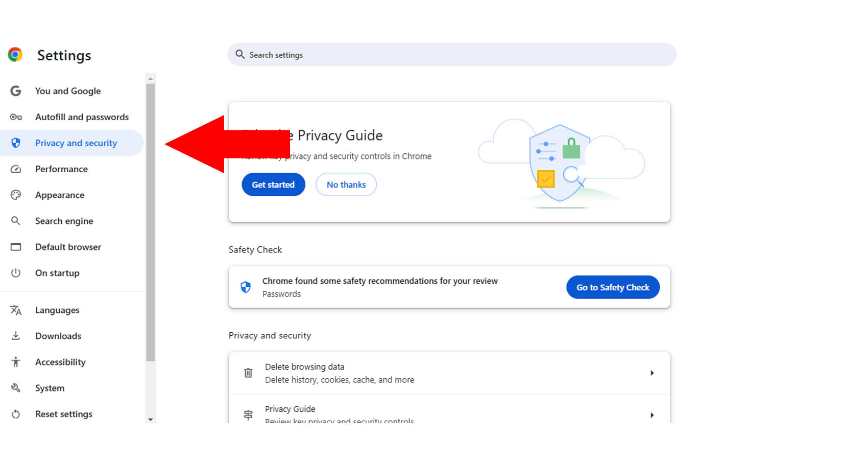
Task: Click the Chrome logo icon
Action: click(x=15, y=55)
